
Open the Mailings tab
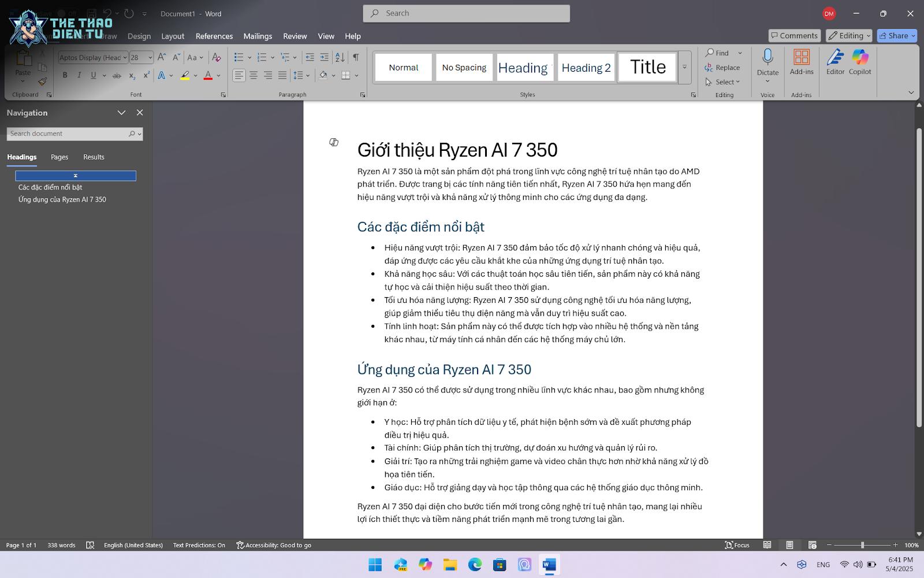258,36
